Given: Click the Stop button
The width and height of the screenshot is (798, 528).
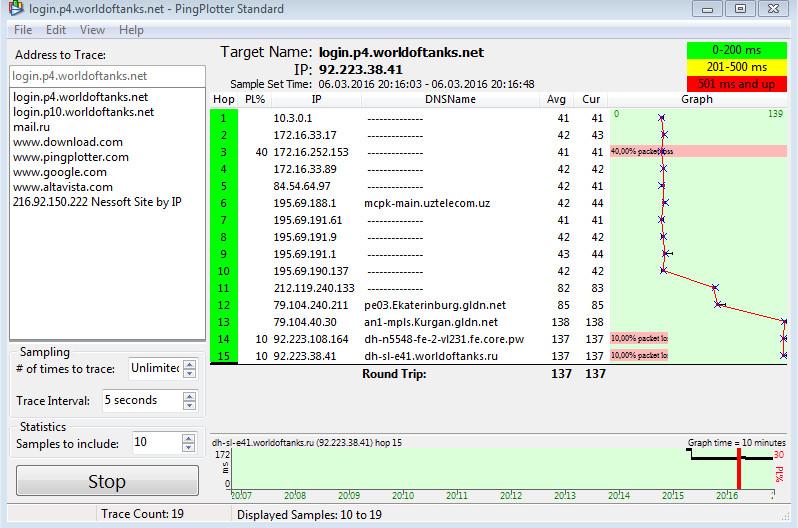Looking at the screenshot, I should pyautogui.click(x=107, y=480).
